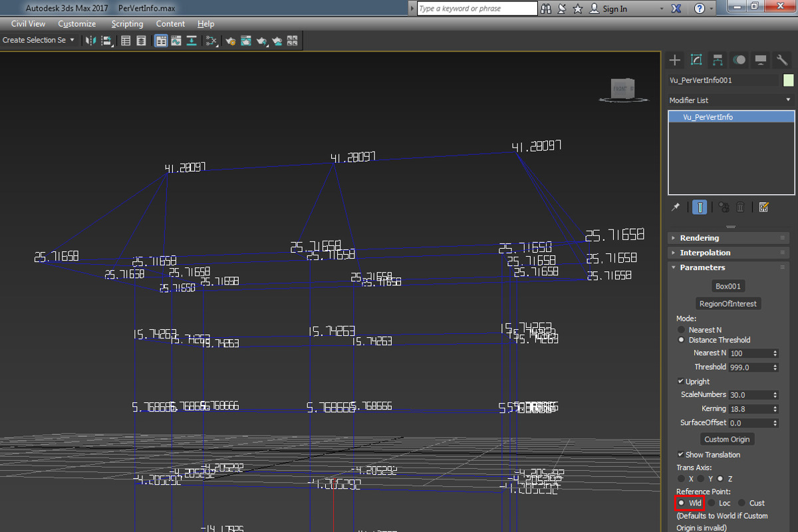Click the Box001 pick button
Screen dimensions: 798x532
point(729,287)
